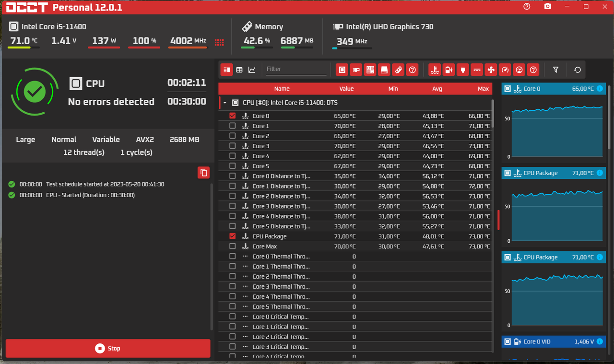Toggle the unknown hardware filter beside memory icon
This screenshot has width=614, height=364.
point(412,70)
